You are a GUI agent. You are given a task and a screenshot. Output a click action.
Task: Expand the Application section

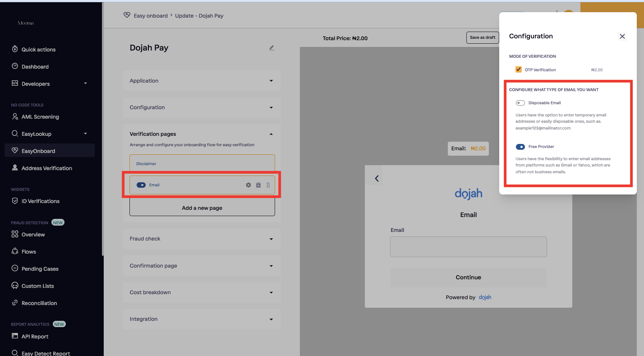pos(202,81)
